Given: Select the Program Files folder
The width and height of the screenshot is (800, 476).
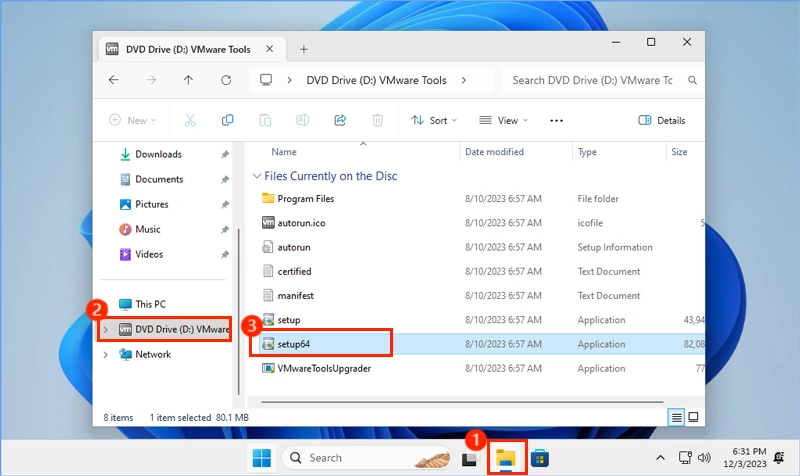Looking at the screenshot, I should pos(305,199).
